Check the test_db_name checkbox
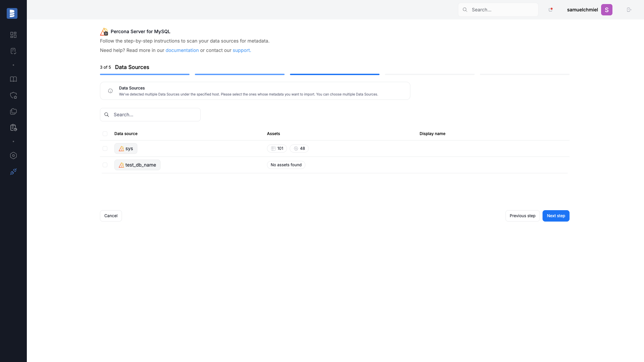Screen dimensions: 644x362 tap(105, 165)
